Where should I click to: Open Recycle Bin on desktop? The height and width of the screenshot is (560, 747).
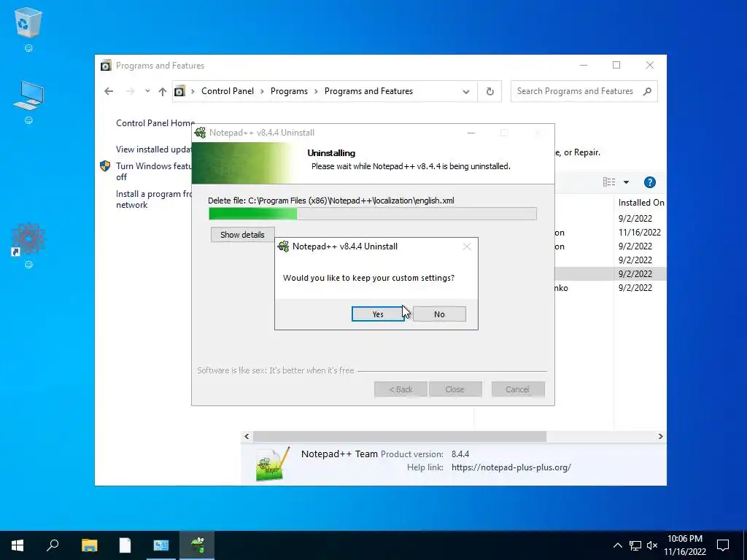28,23
